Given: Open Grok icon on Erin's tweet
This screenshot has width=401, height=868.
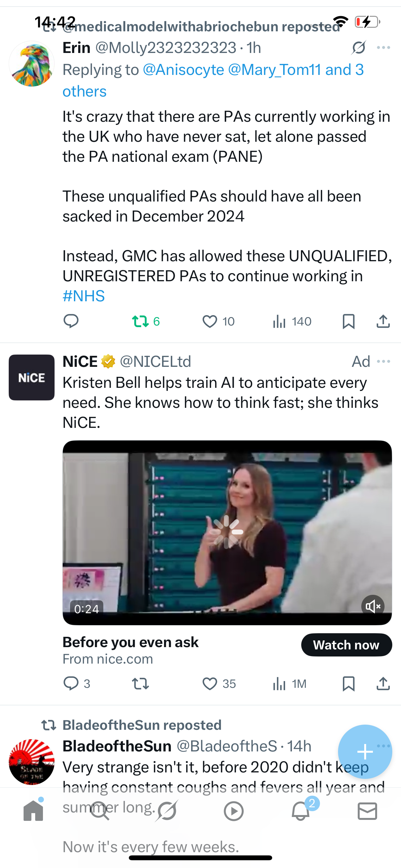Looking at the screenshot, I should 358,48.
